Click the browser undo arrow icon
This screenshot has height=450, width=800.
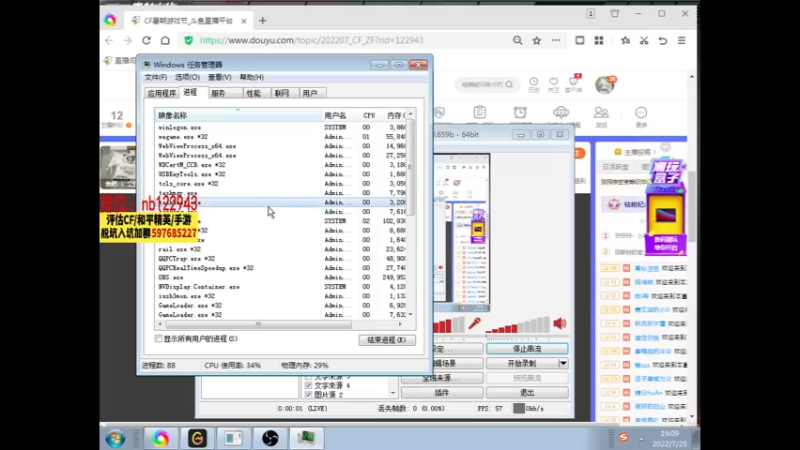[x=663, y=40]
